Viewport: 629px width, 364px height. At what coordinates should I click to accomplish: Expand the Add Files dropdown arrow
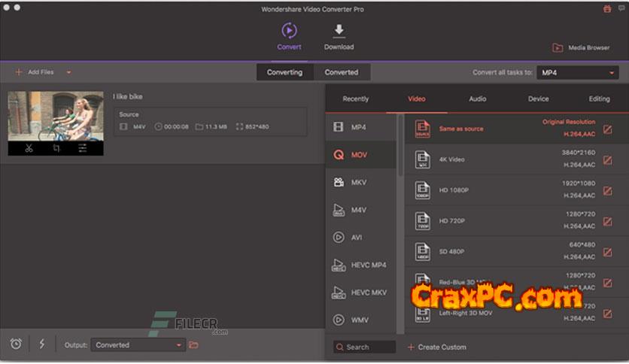68,72
